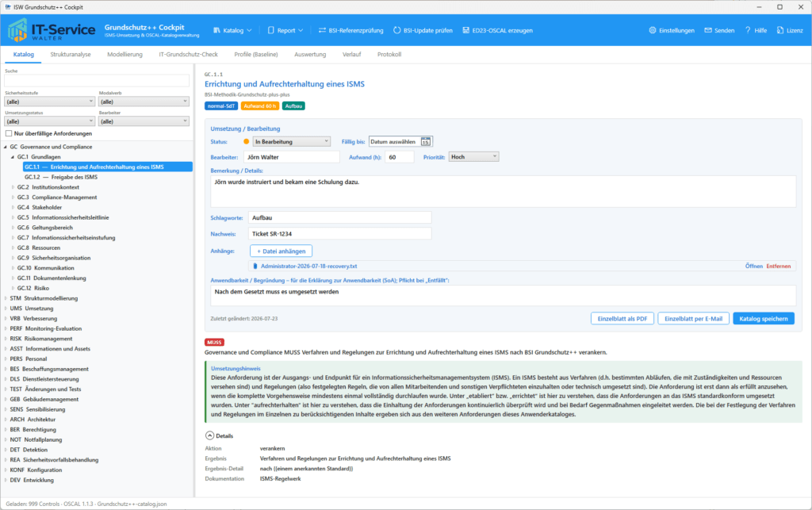This screenshot has height=510, width=812.
Task: Click the red MUSS badge
Action: point(214,342)
